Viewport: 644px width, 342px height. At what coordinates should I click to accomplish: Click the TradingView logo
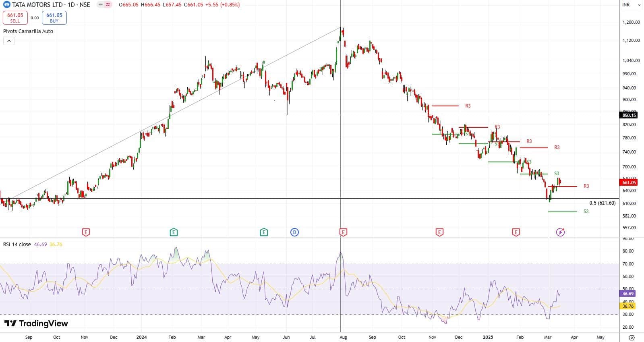click(x=36, y=323)
